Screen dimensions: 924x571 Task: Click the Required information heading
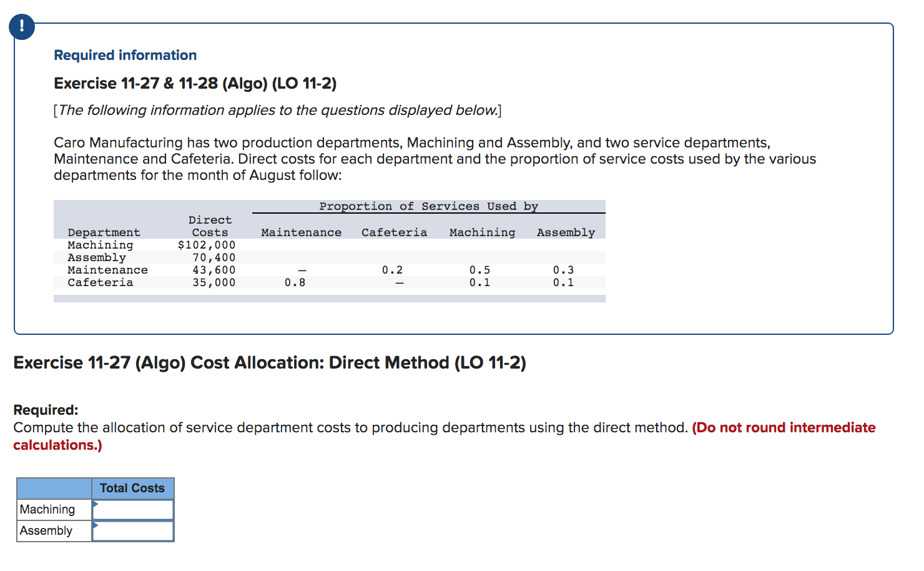(x=124, y=55)
